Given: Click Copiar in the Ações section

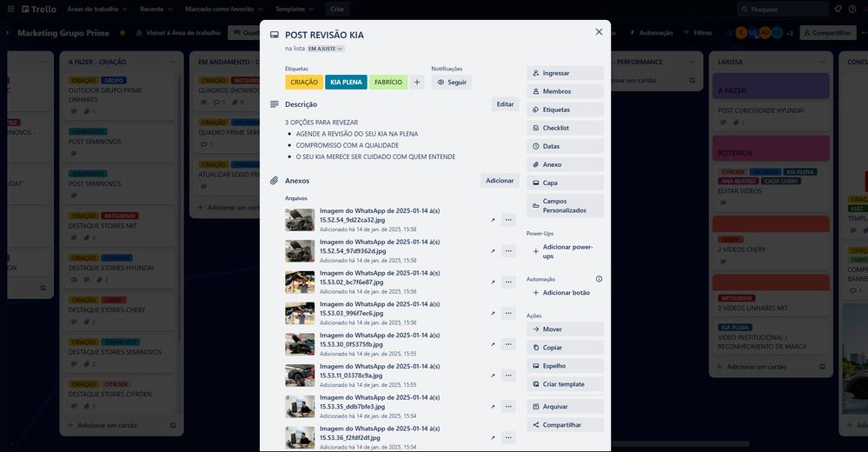Looking at the screenshot, I should point(565,348).
